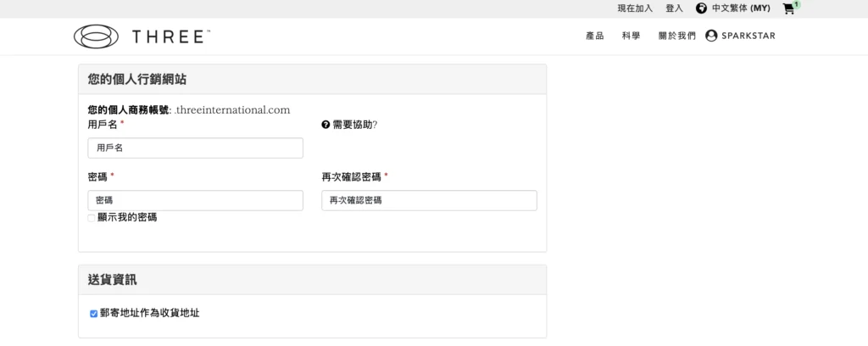Toggle 顯示我的密碼 checkbox
Image resolution: width=868 pixels, height=346 pixels.
tap(92, 218)
